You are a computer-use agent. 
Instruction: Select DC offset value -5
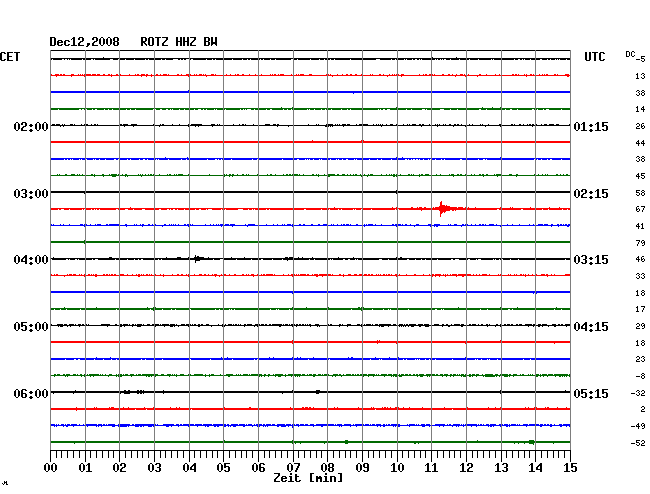click(640, 59)
